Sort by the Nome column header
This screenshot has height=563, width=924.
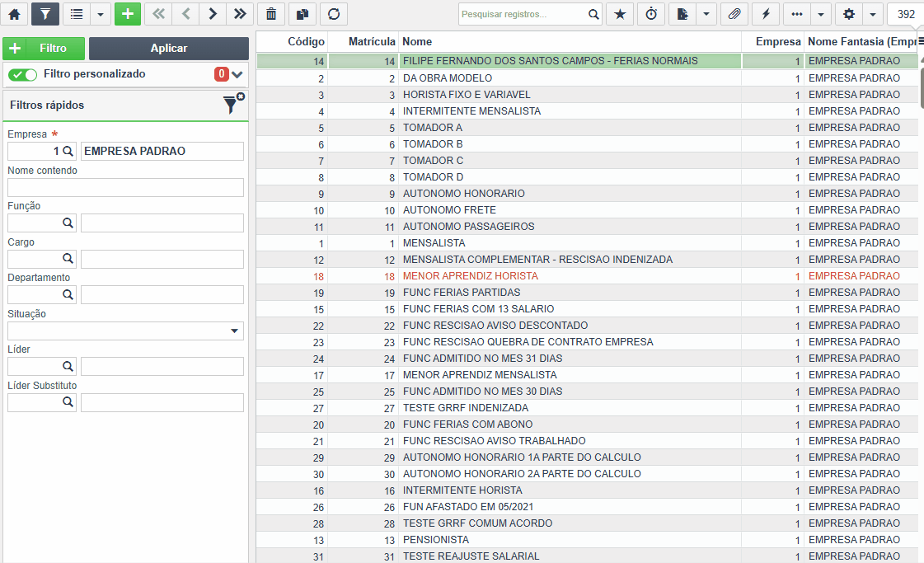pyautogui.click(x=417, y=41)
